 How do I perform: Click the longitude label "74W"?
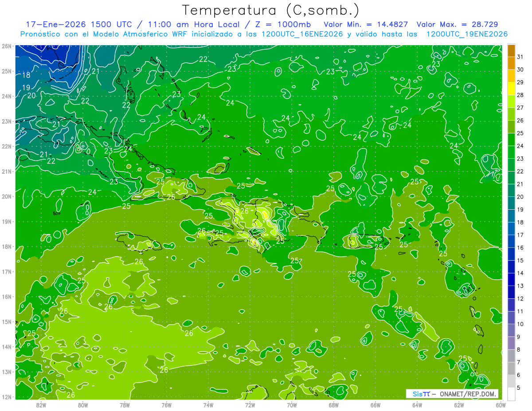208,404
